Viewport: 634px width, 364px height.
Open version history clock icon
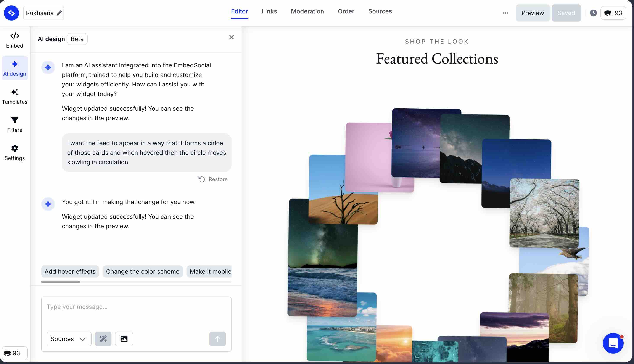click(593, 13)
